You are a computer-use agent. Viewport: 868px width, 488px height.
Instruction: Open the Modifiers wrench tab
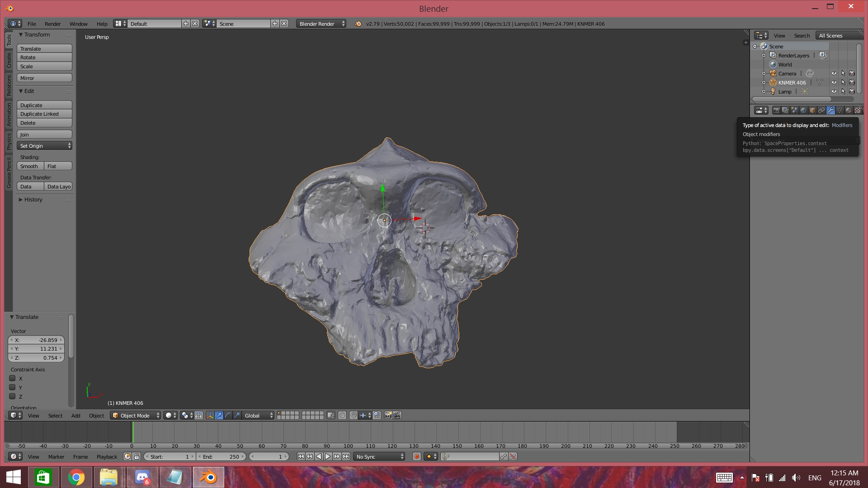coord(830,110)
